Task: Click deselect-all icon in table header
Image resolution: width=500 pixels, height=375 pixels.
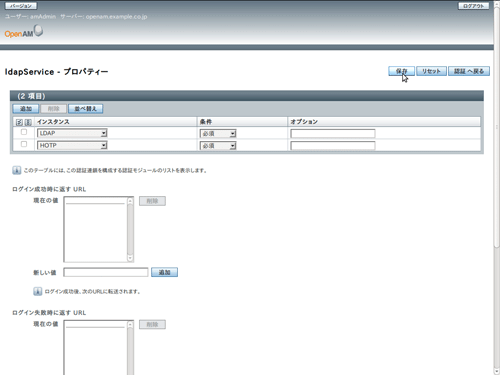Action: point(28,122)
